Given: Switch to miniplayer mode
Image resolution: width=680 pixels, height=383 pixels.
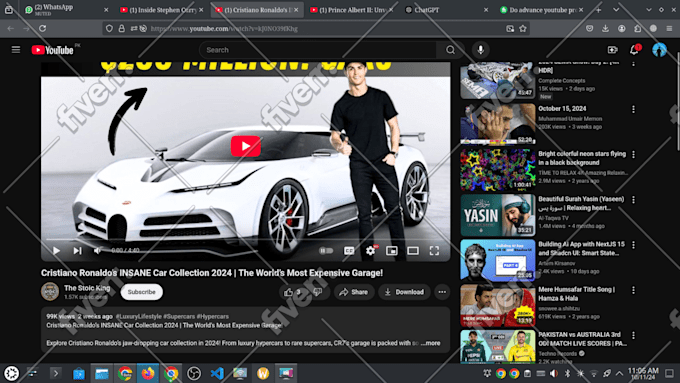Looking at the screenshot, I should pos(392,251).
